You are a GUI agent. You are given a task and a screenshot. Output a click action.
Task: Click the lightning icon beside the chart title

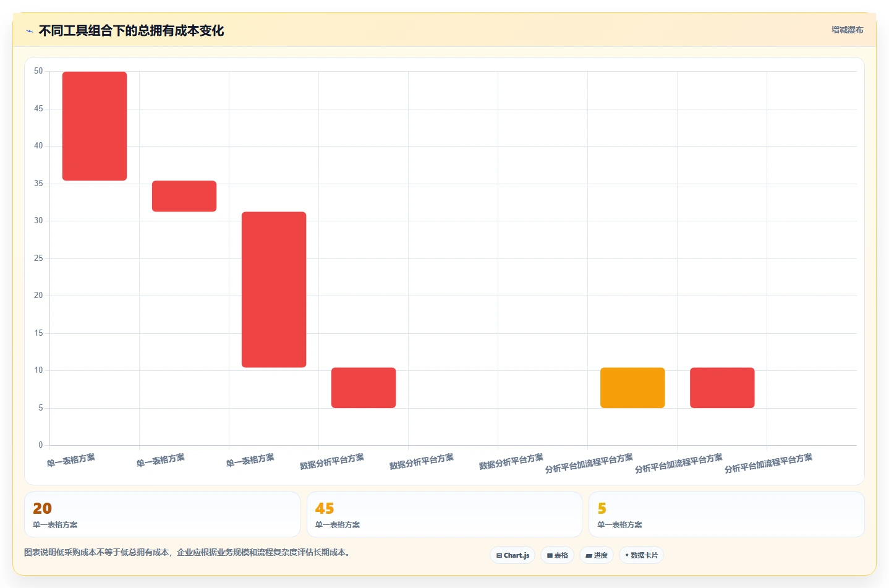point(29,31)
